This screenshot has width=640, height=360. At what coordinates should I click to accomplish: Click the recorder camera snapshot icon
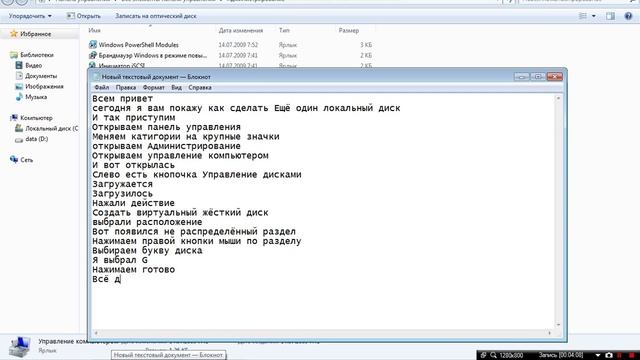[x=609, y=355]
